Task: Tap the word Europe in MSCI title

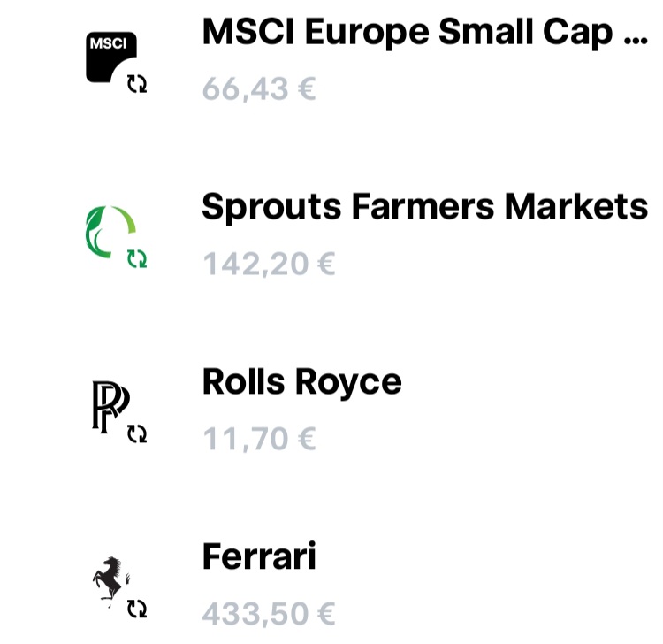Action: [367, 34]
